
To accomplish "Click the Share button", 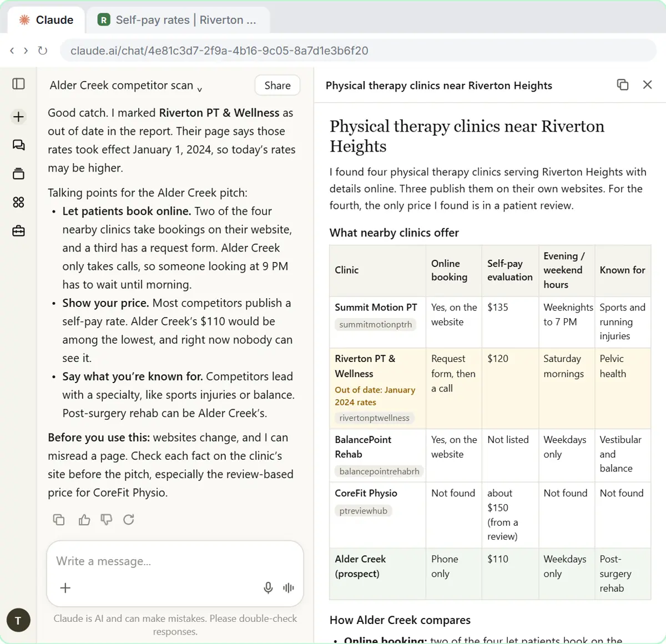I will [277, 85].
